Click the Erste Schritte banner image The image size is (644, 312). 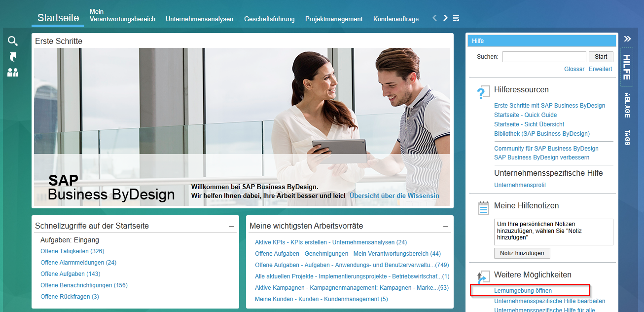pyautogui.click(x=242, y=127)
